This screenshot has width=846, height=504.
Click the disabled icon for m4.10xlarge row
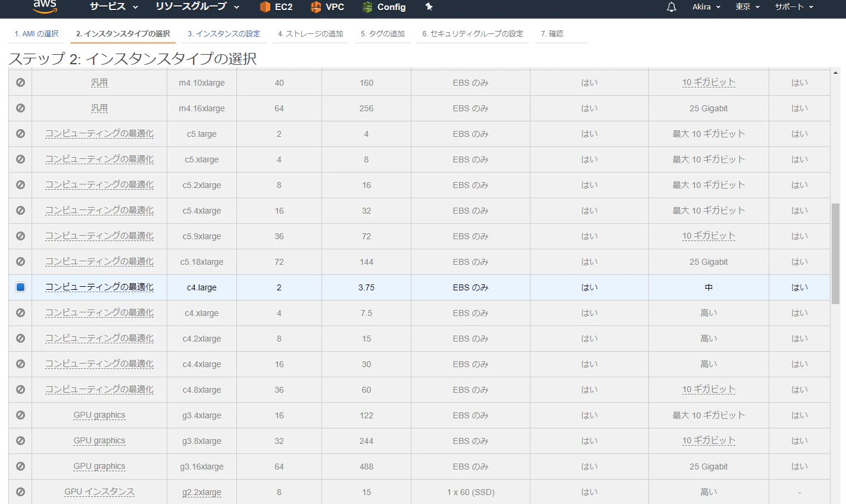click(20, 83)
